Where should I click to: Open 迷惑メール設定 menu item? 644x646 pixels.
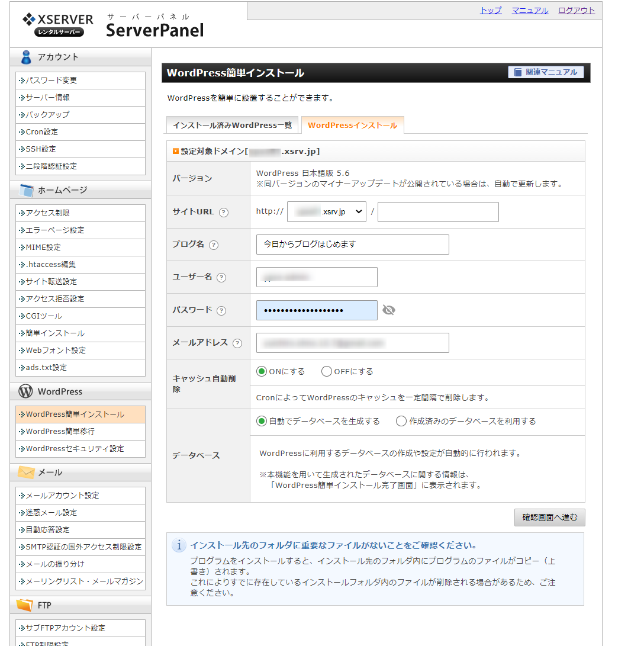[x=80, y=513]
